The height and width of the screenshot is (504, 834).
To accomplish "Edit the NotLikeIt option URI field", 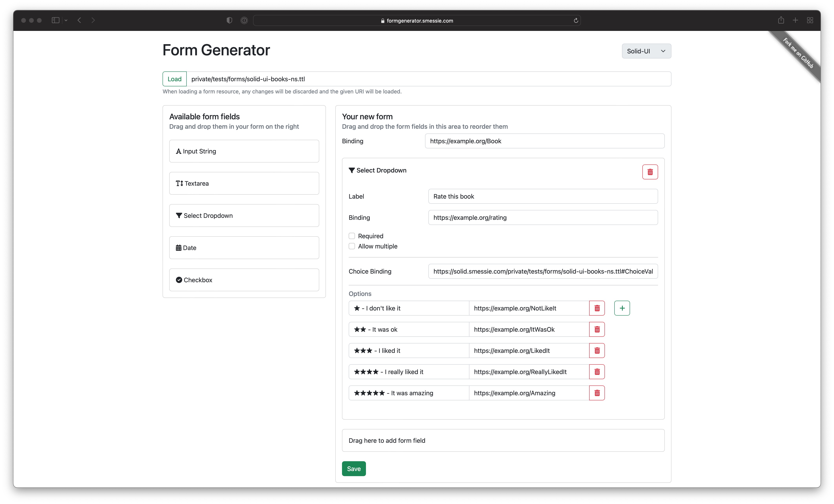I will [529, 308].
